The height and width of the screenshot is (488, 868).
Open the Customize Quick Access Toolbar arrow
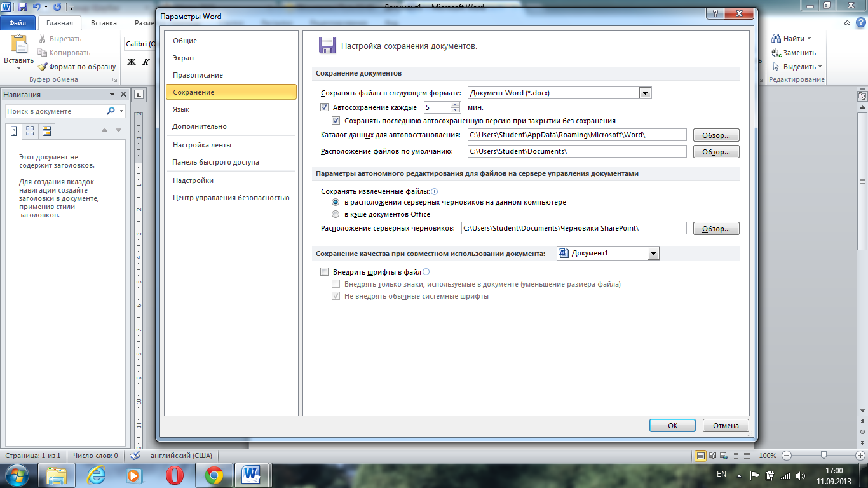click(71, 8)
